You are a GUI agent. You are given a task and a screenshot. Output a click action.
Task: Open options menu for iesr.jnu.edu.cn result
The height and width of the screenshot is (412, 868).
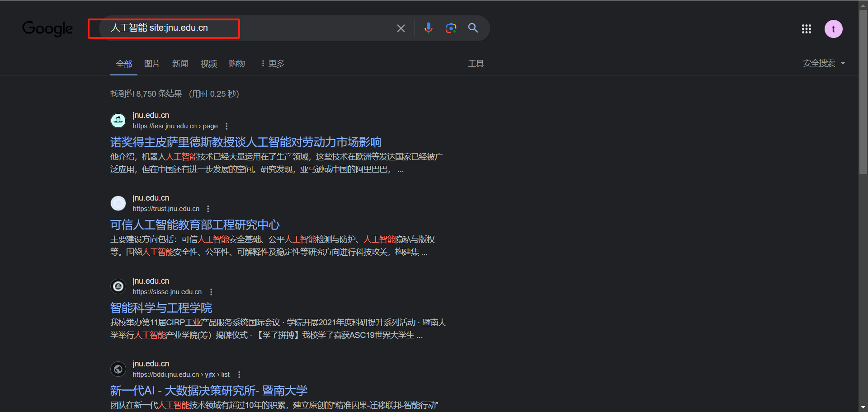226,126
